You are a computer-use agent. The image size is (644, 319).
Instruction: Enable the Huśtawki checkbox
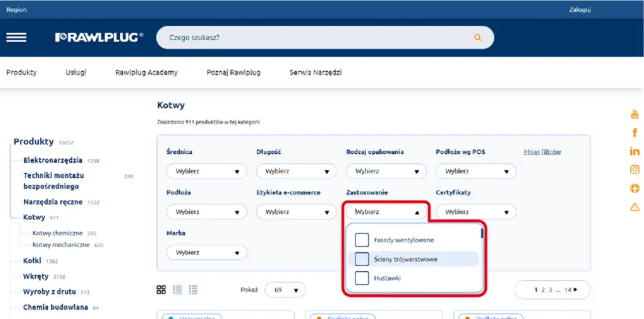click(362, 278)
